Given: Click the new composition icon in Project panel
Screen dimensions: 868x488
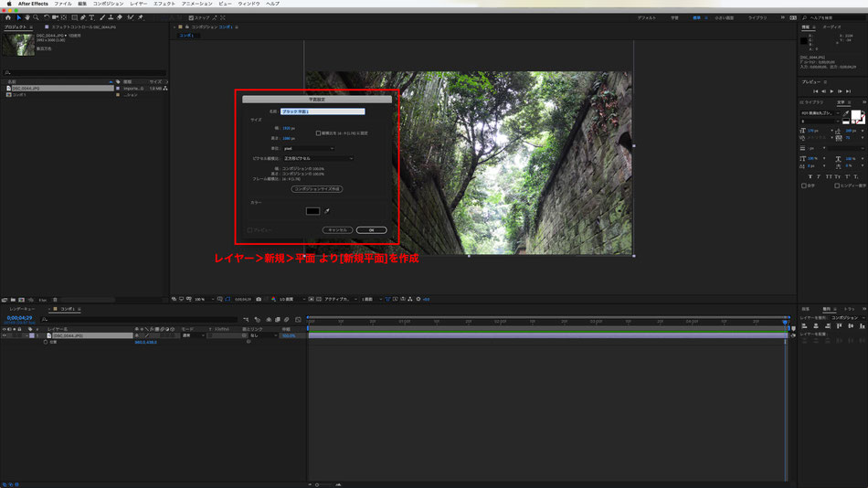Looking at the screenshot, I should pyautogui.click(x=21, y=300).
